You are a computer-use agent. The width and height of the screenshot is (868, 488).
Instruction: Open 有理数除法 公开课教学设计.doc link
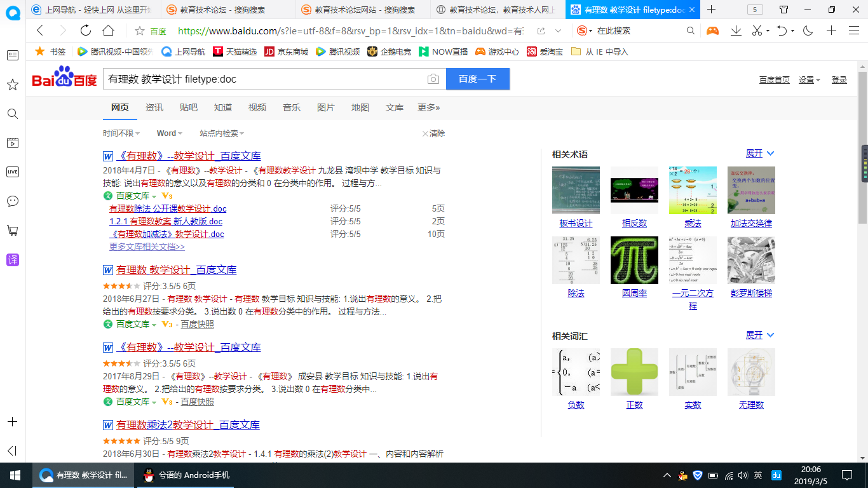pyautogui.click(x=168, y=208)
